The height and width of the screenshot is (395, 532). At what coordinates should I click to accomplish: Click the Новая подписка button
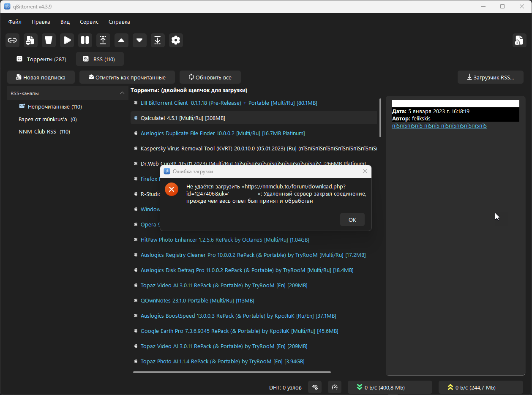point(41,77)
